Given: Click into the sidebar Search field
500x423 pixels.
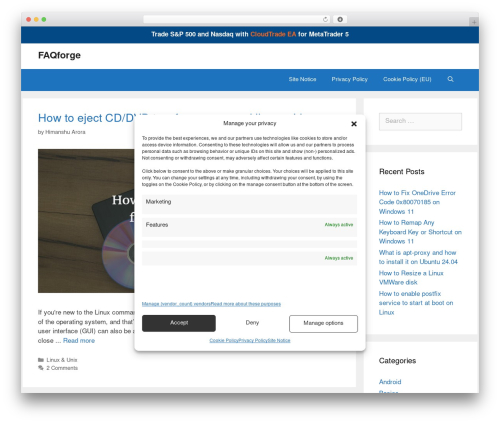Looking at the screenshot, I should point(420,121).
